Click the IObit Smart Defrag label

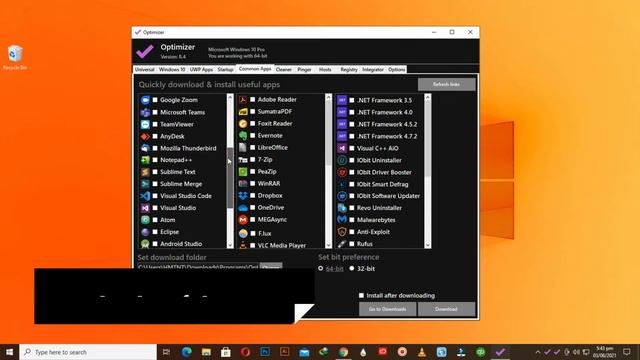382,184
